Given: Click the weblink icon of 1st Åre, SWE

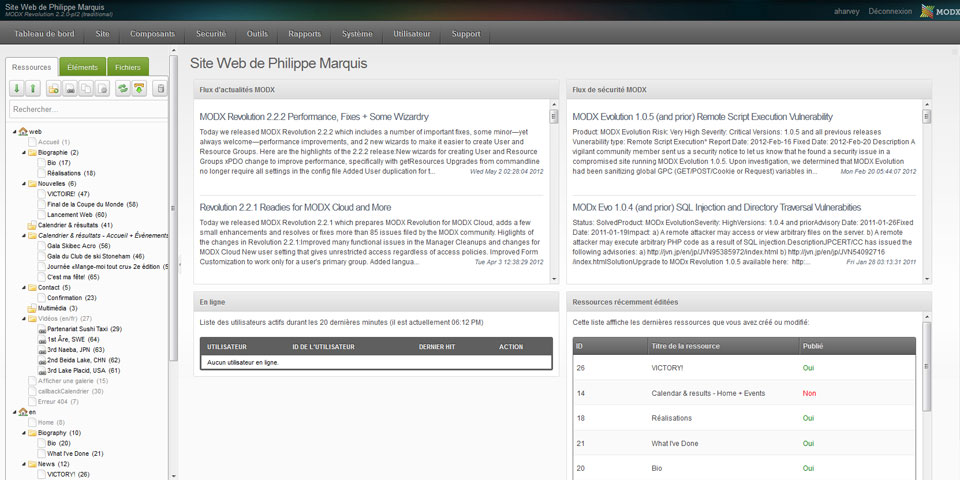Looking at the screenshot, I should 42,340.
